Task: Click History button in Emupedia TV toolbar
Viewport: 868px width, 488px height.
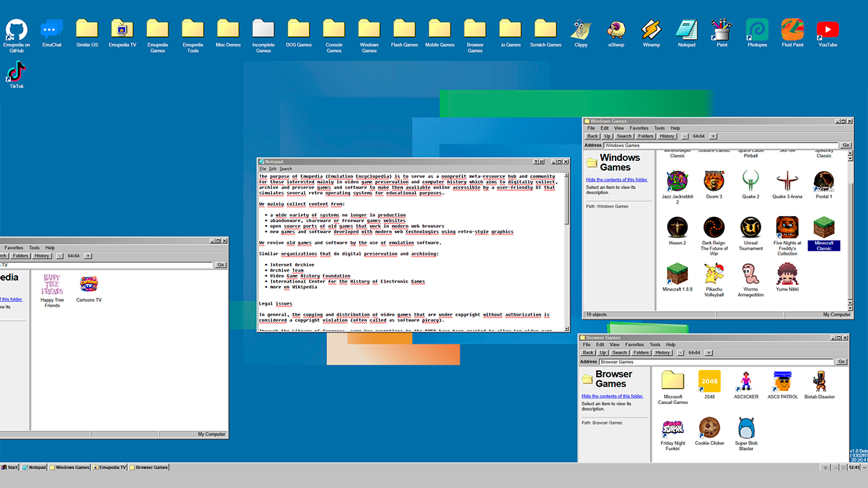Action: pyautogui.click(x=42, y=256)
